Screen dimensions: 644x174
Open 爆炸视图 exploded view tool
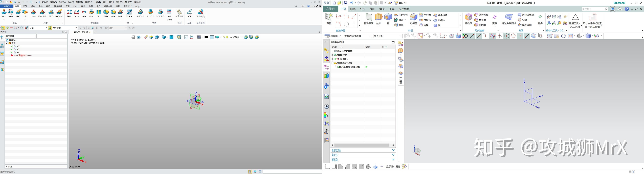coord(201,13)
